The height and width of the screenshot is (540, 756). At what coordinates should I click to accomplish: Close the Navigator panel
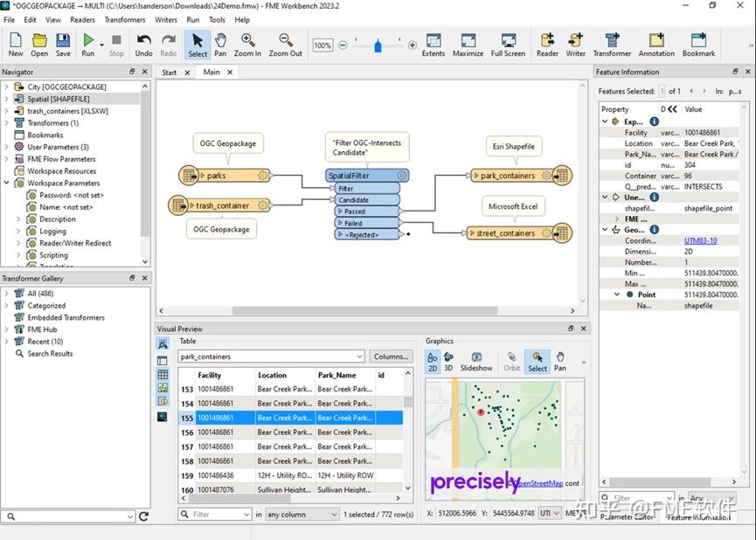[x=144, y=72]
